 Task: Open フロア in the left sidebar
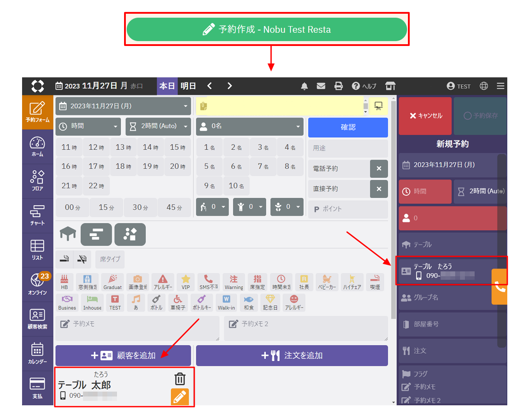pos(38,180)
